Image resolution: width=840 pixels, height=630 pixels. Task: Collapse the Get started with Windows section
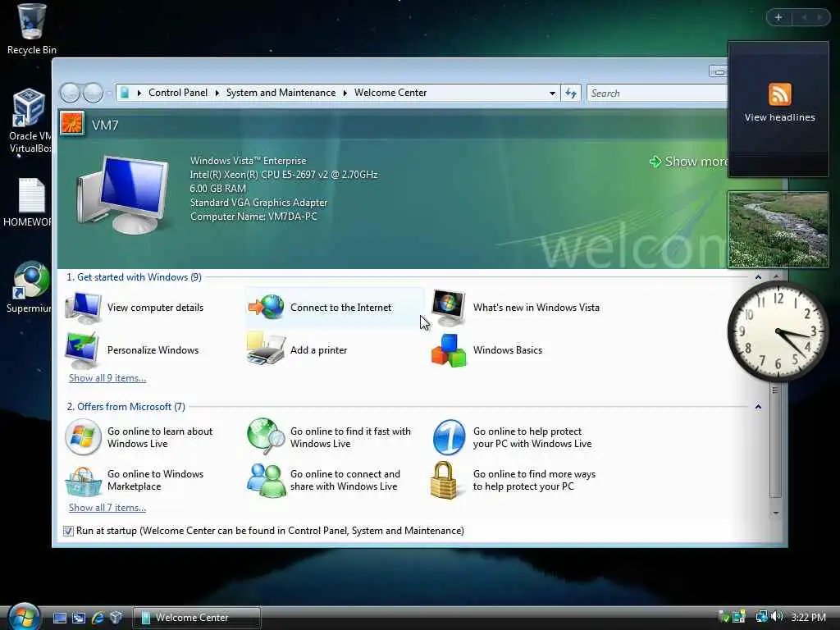pyautogui.click(x=758, y=277)
